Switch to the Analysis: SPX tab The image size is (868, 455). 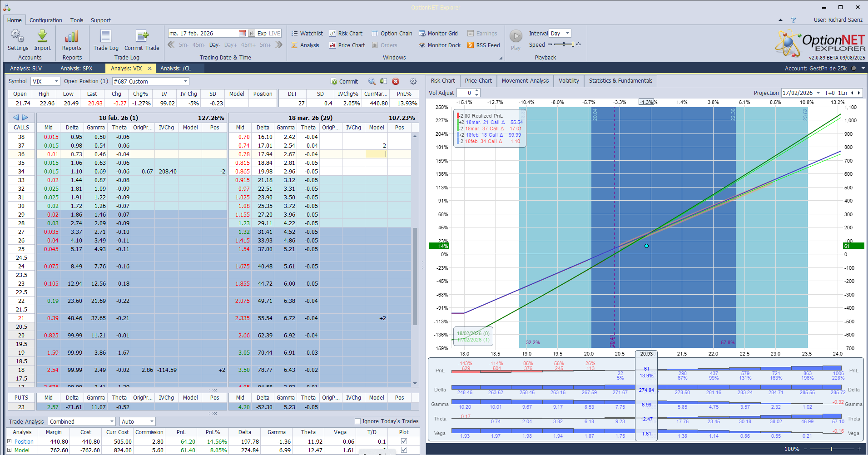coord(76,68)
